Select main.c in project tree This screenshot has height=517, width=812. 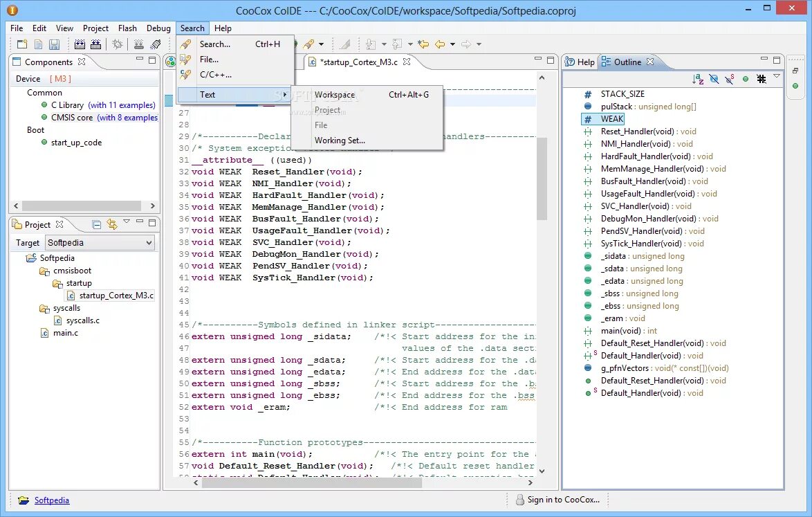point(65,333)
